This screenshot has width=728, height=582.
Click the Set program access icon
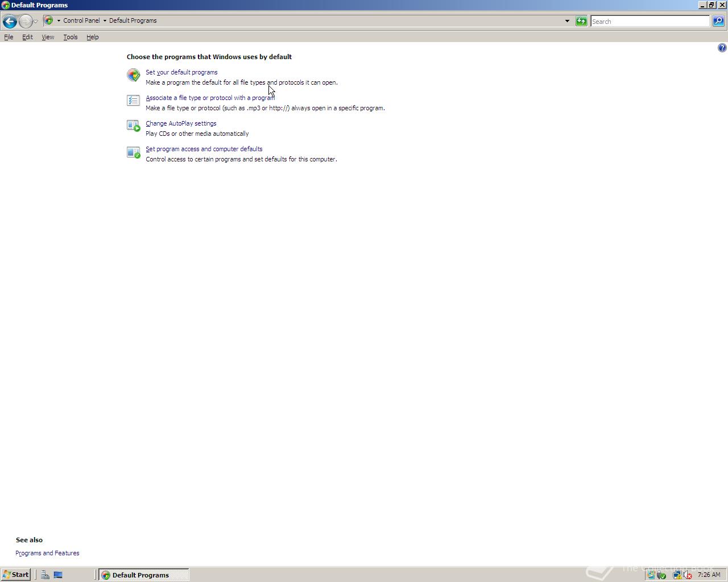coord(133,152)
